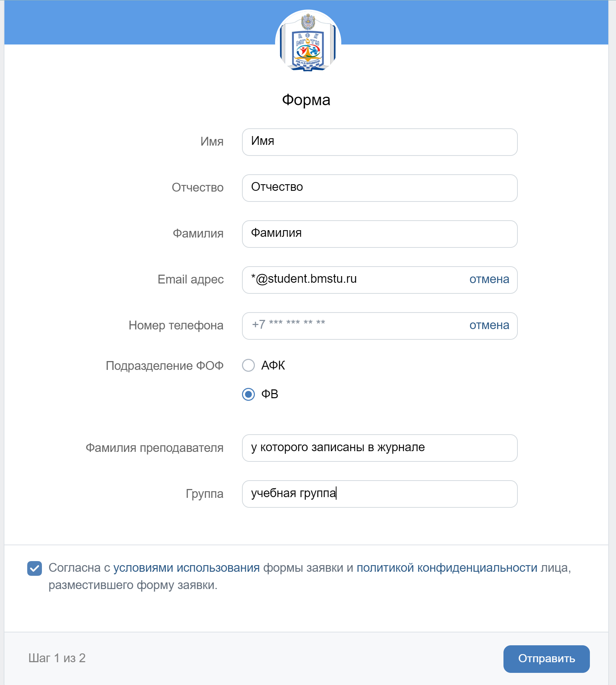
Task: Click the +7 phone number field
Action: click(353, 326)
